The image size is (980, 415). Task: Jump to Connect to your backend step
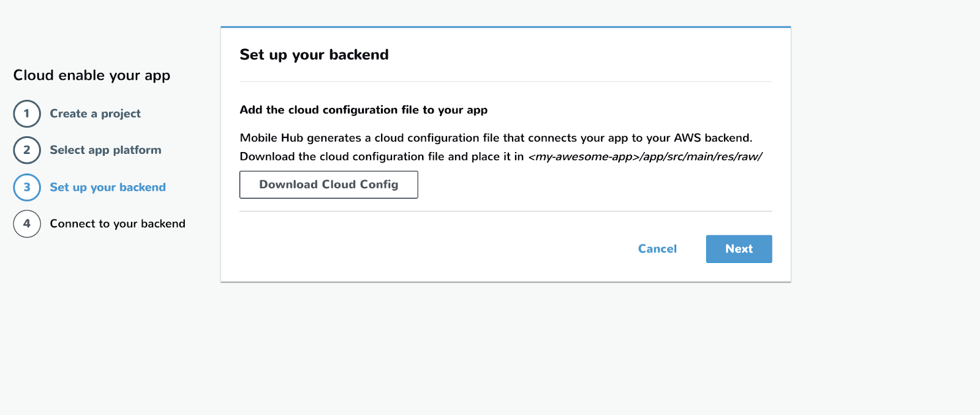118,224
